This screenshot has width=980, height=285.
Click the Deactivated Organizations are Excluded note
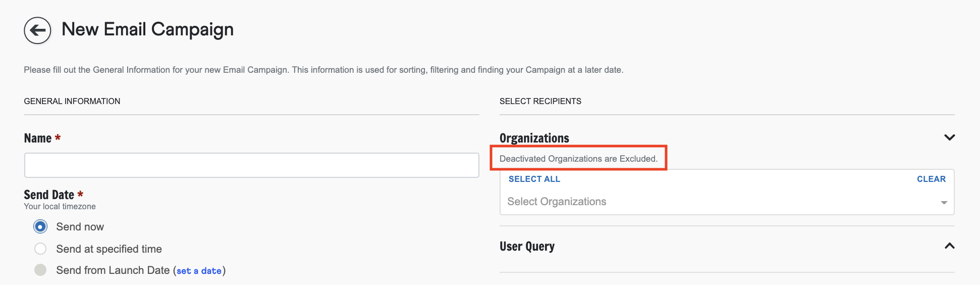coord(578,159)
